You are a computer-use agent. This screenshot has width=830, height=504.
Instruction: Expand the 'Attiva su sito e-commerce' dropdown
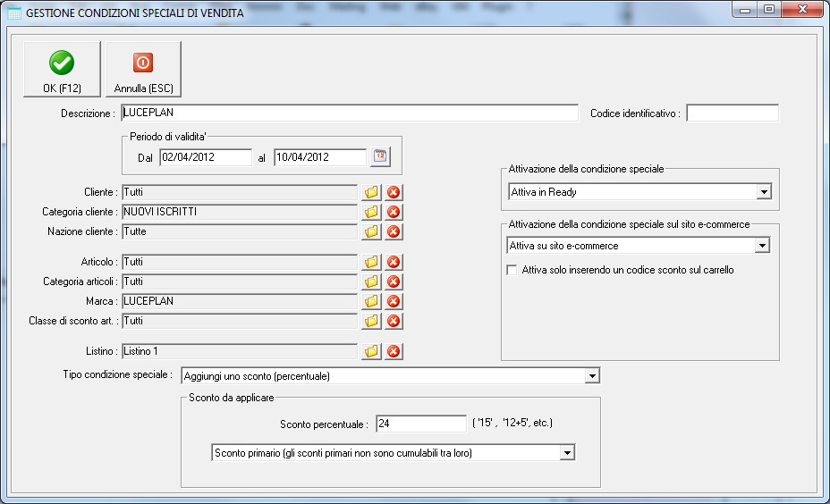[762, 246]
